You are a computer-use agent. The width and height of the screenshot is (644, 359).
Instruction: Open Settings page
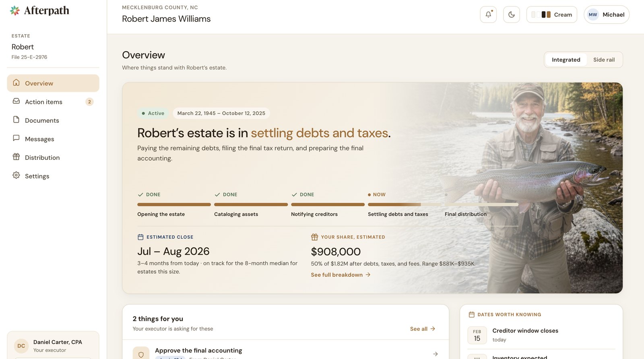pyautogui.click(x=53, y=176)
